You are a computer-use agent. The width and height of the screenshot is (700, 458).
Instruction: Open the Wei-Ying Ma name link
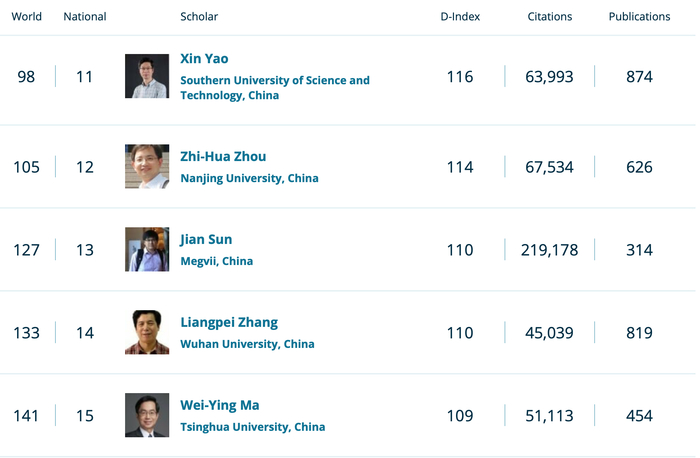coord(219,405)
